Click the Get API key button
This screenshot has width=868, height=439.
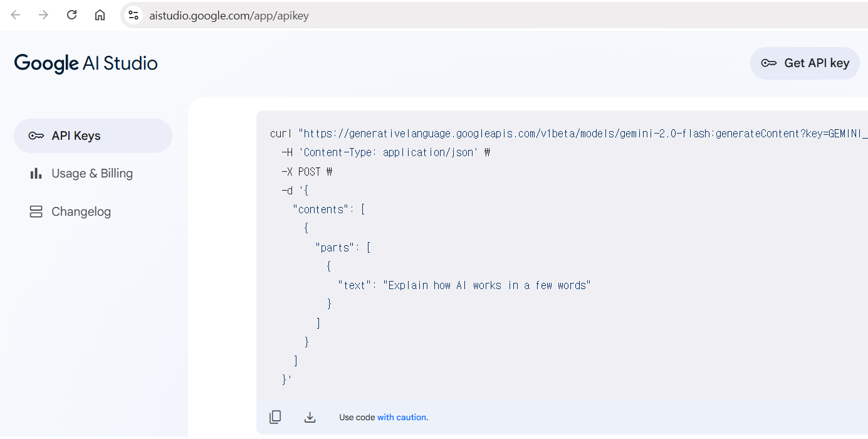click(805, 63)
